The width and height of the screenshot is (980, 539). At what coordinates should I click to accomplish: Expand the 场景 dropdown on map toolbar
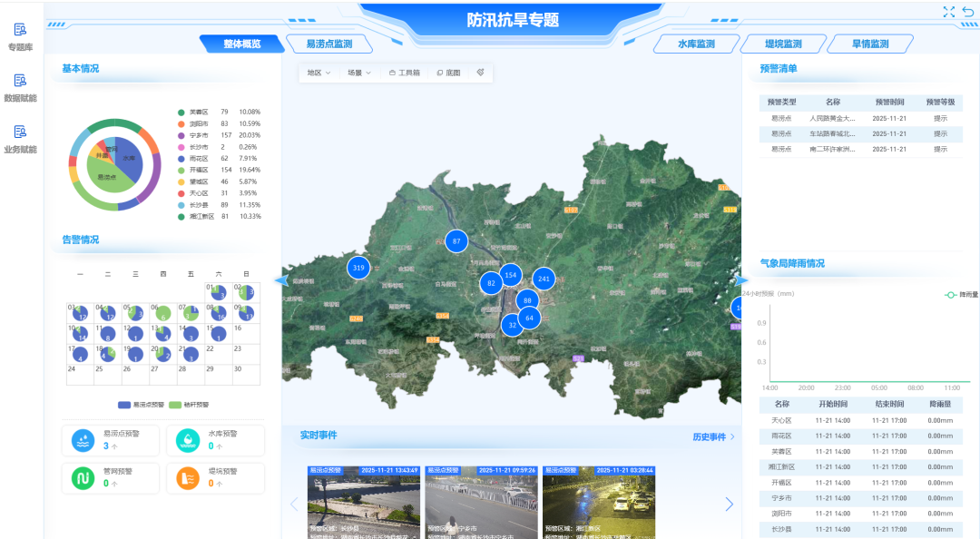(x=359, y=73)
